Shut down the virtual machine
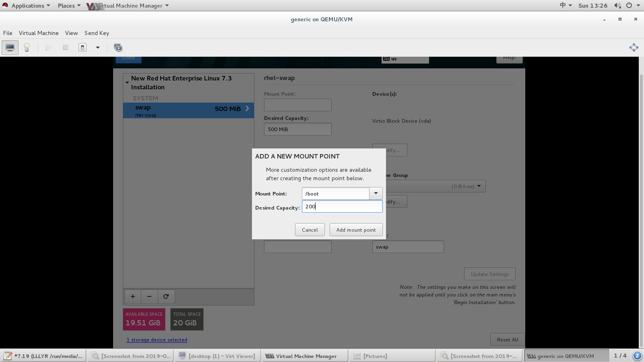 coord(83,47)
